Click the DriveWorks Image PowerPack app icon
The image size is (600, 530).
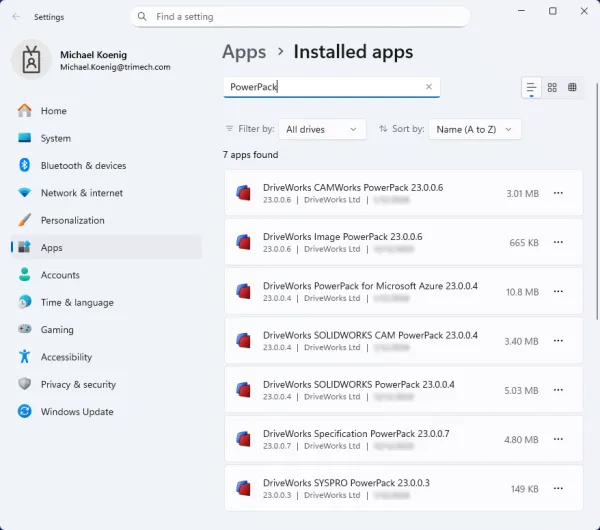(243, 242)
